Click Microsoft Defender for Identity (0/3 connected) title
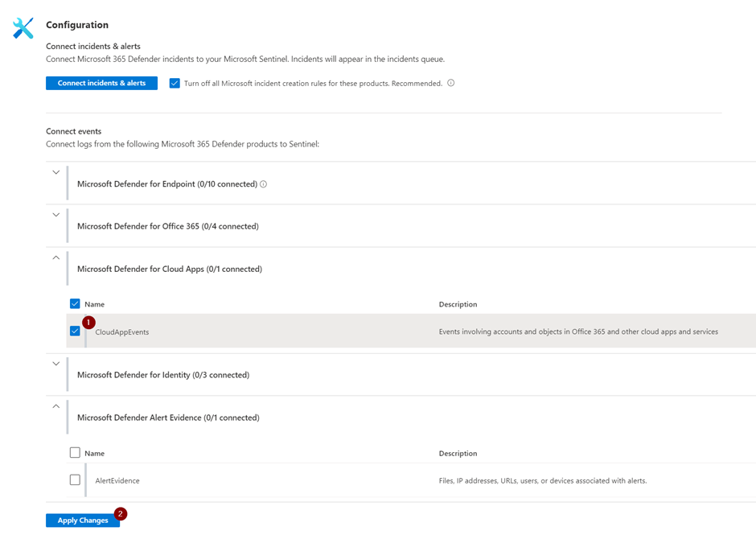 [163, 375]
